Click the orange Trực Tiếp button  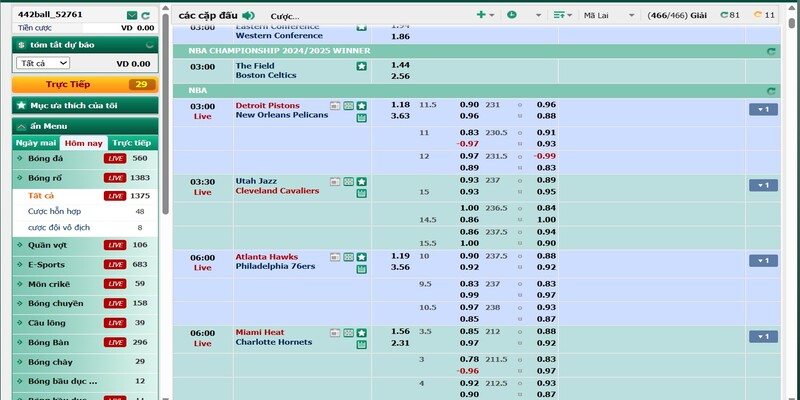pos(85,85)
